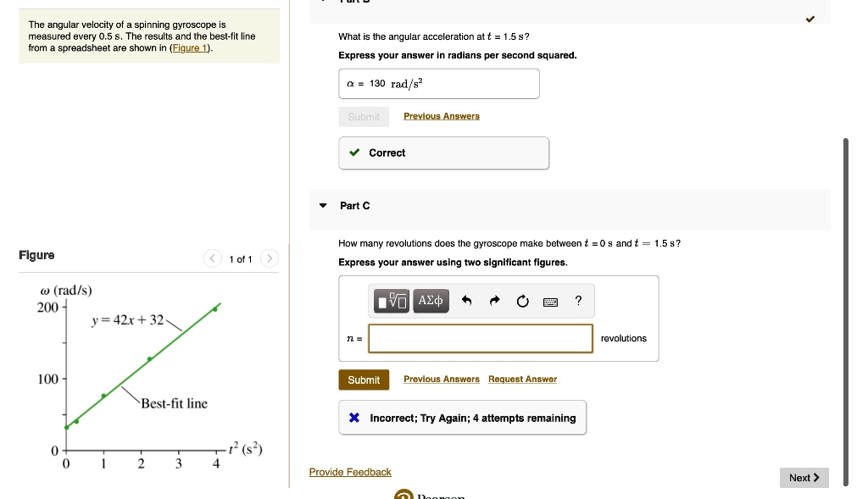The width and height of the screenshot is (868, 499).
Task: Open Previous Answers for Part C
Action: pos(442,380)
